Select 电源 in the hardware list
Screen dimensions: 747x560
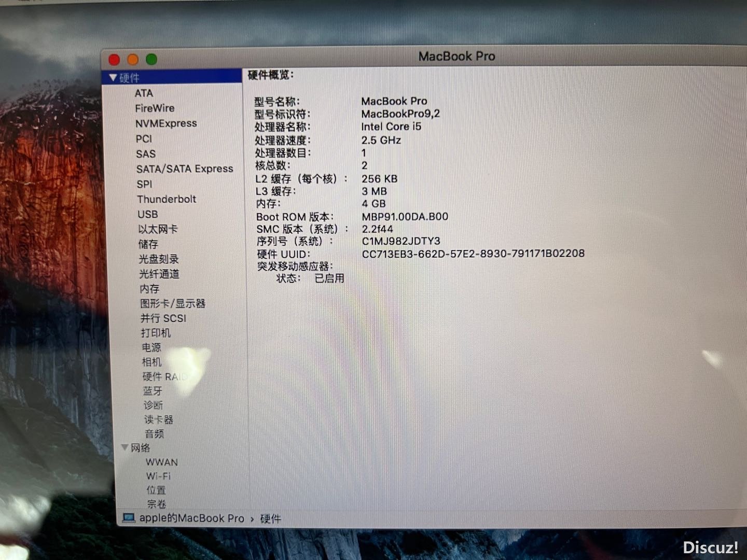[x=151, y=347]
